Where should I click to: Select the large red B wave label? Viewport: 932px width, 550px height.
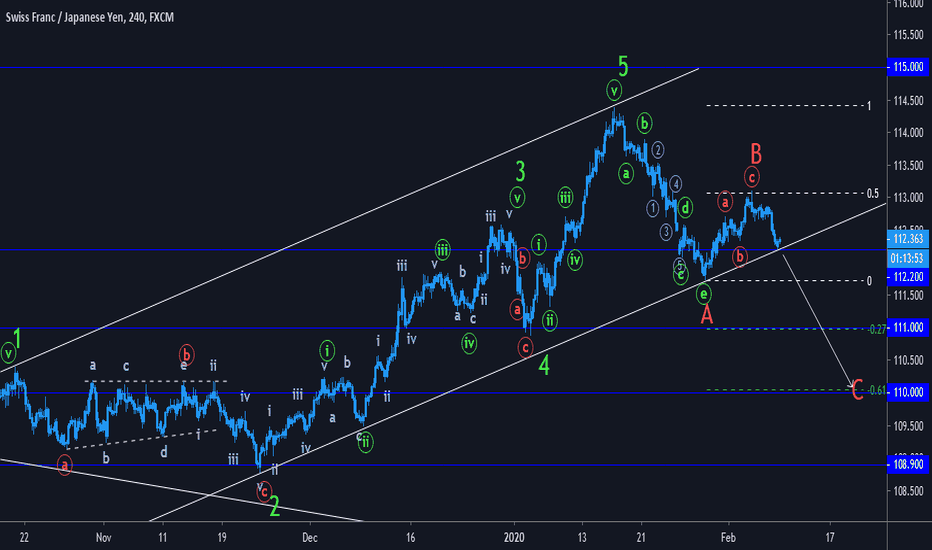coord(755,154)
